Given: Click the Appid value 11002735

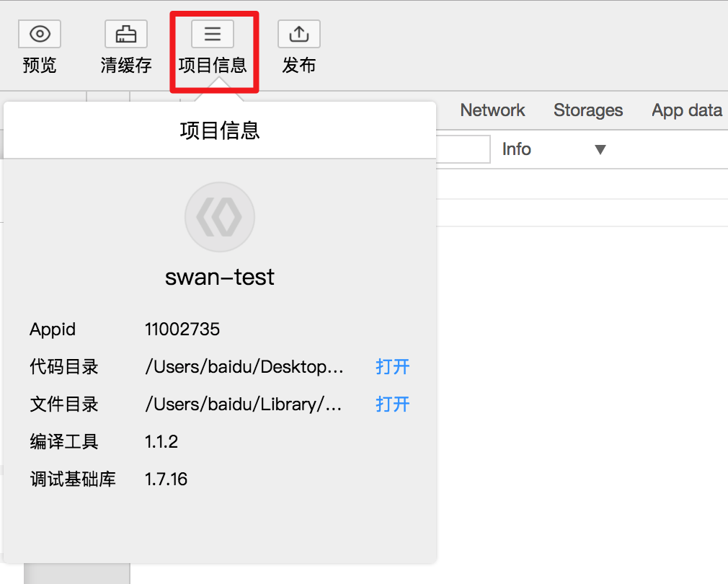Looking at the screenshot, I should coord(182,329).
